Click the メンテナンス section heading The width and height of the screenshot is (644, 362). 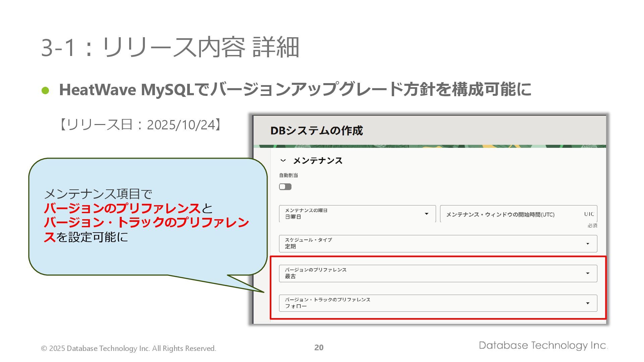(318, 161)
